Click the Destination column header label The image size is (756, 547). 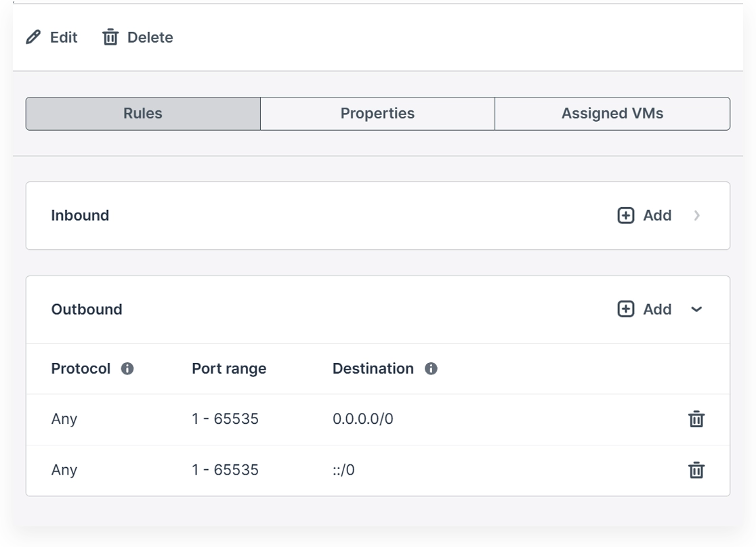[x=373, y=369]
